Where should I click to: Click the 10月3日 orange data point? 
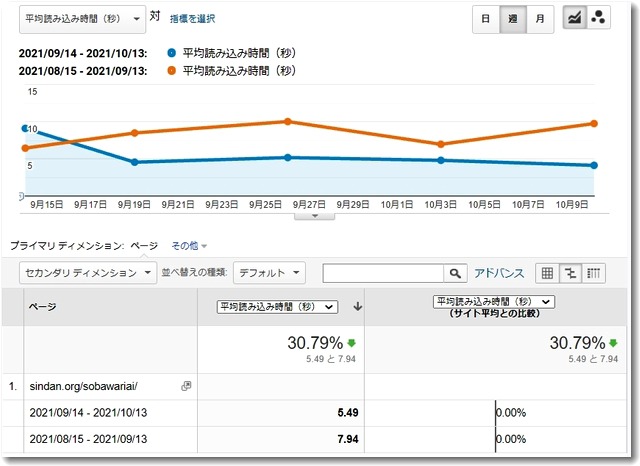coord(441,144)
